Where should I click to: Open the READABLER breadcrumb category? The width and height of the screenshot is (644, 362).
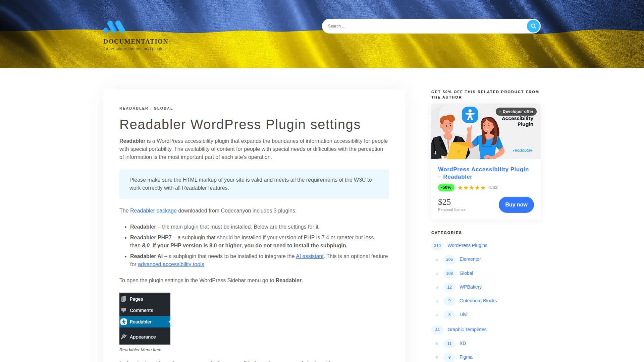point(133,108)
